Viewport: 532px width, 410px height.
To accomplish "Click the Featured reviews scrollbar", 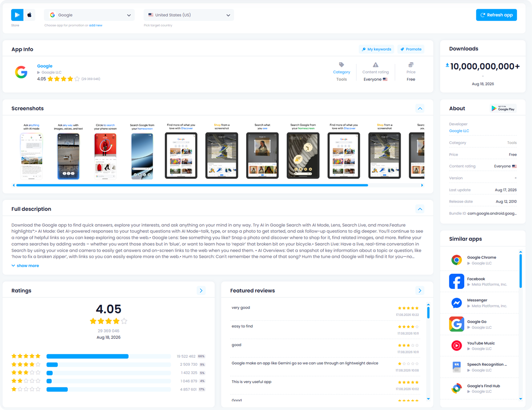I will 428,313.
